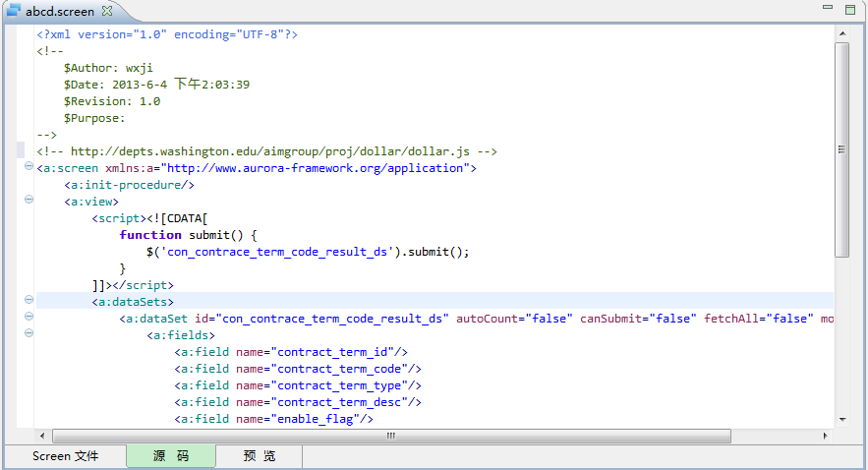The height and width of the screenshot is (470, 868).
Task: Collapse the a:screen element fold marker
Action: pos(29,168)
